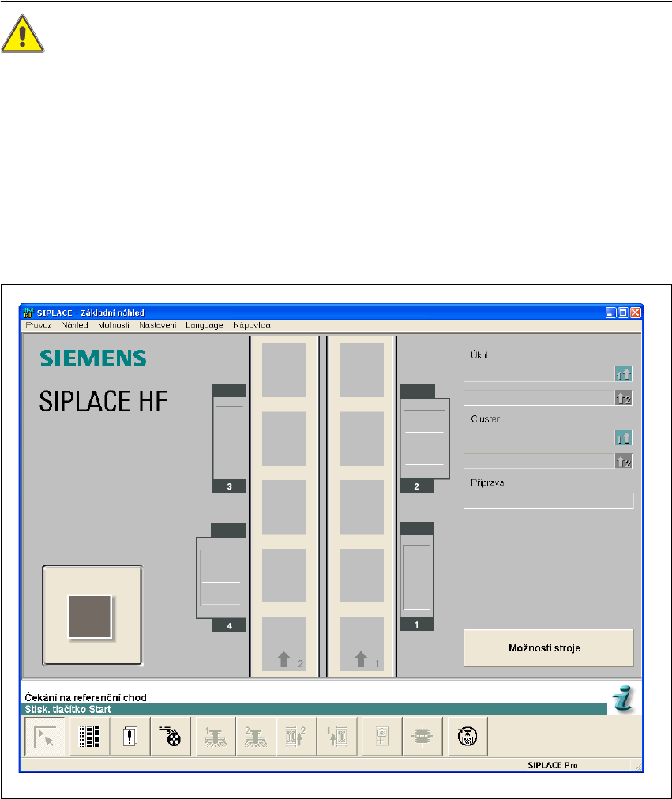
Task: Click the SIPLACE Pro status bar entry
Action: pyautogui.click(x=578, y=765)
